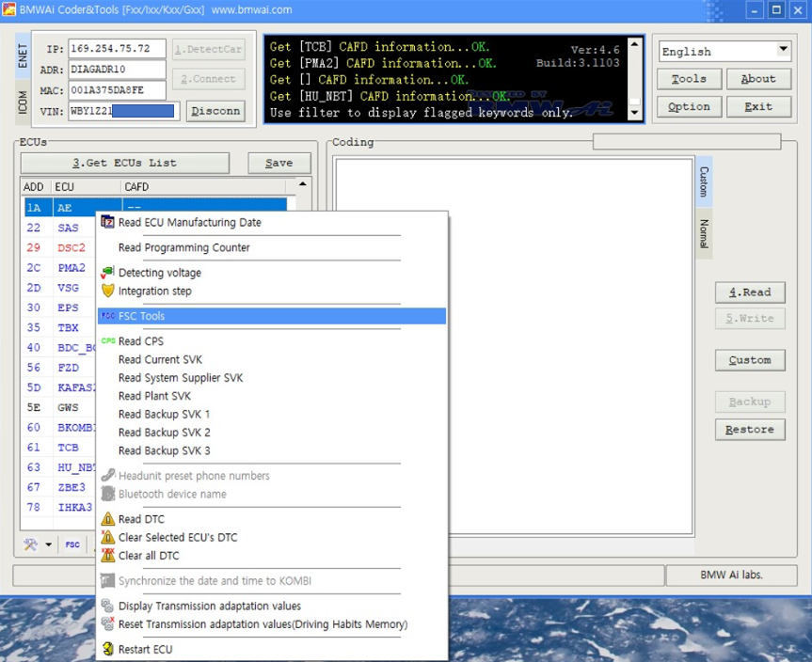This screenshot has width=812, height=662.
Task: Click the IP address input field
Action: pos(117,49)
